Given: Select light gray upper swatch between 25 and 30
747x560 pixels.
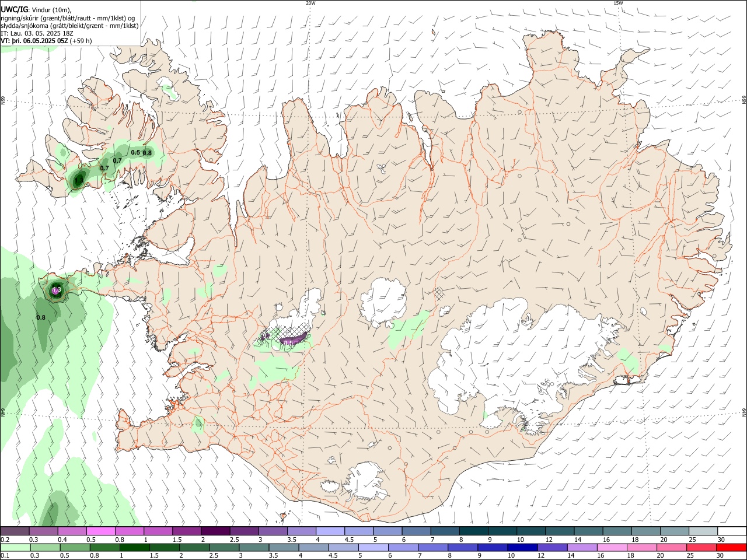Looking at the screenshot, I should (702, 531).
